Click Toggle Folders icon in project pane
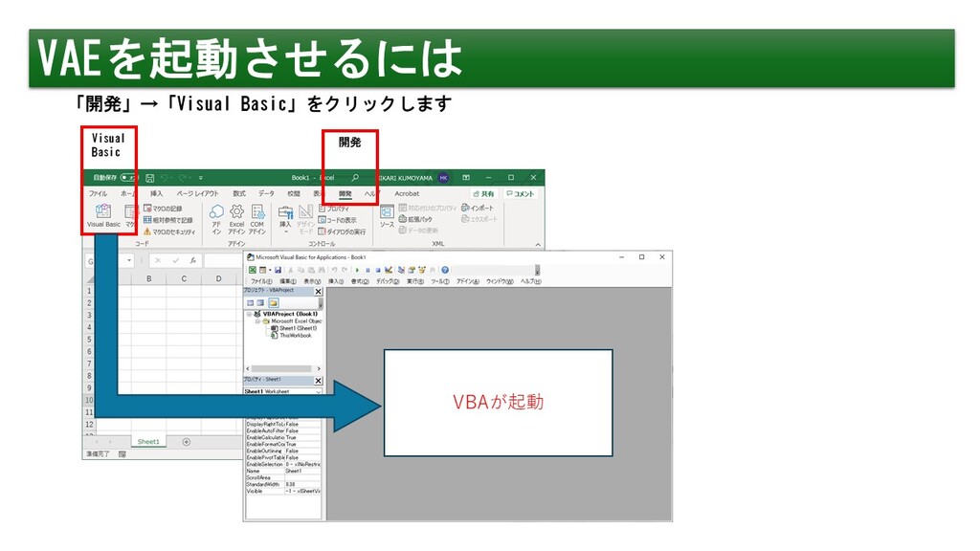Screen dimensions: 980x551 [x=273, y=302]
